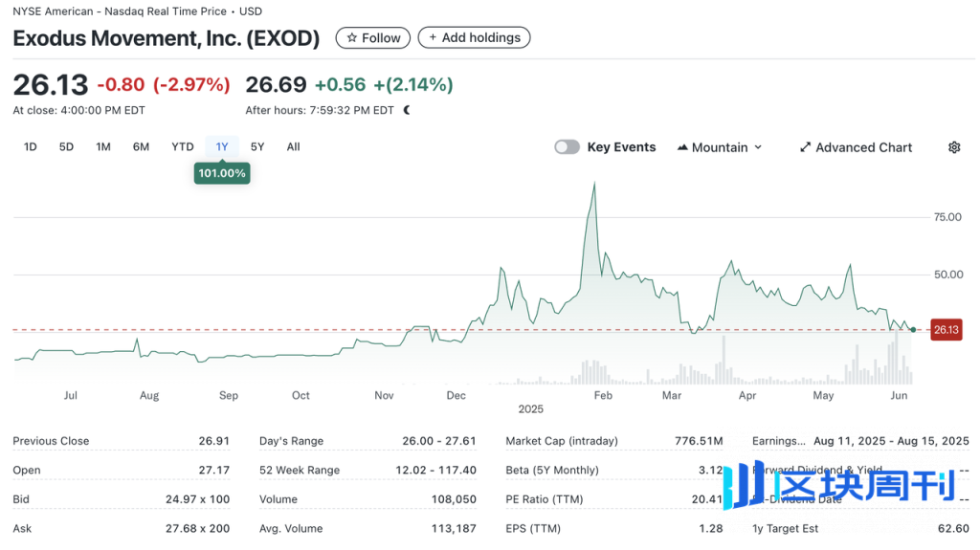Click the 52 Week Range value 12.02 - 117.40
This screenshot has width=980, height=550.
[435, 470]
